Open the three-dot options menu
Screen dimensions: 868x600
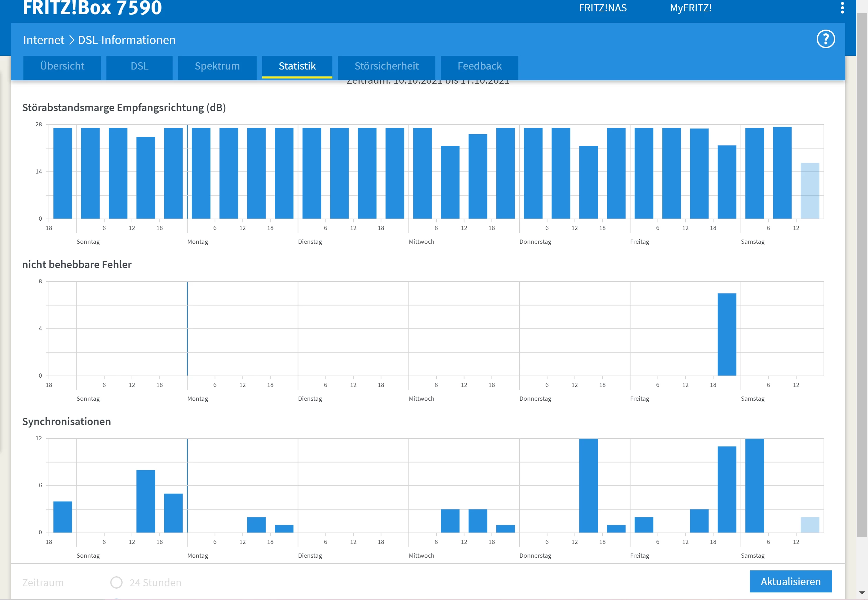pos(842,8)
